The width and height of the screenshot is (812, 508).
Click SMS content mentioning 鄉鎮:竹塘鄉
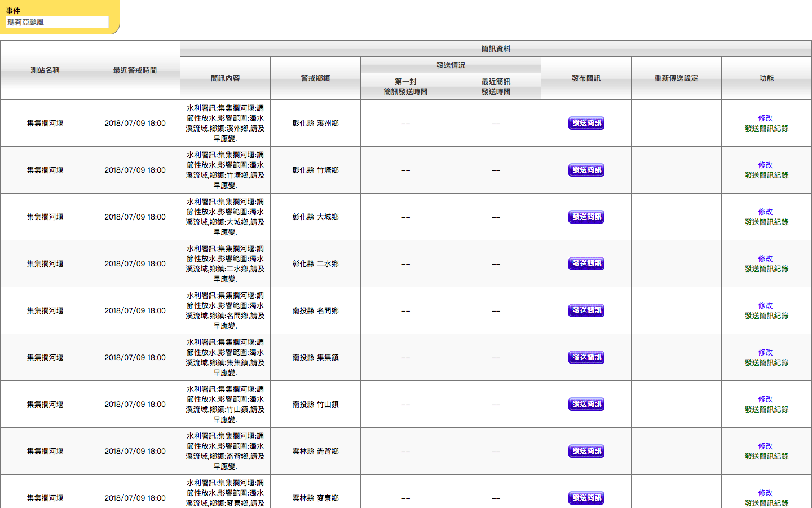coord(225,170)
